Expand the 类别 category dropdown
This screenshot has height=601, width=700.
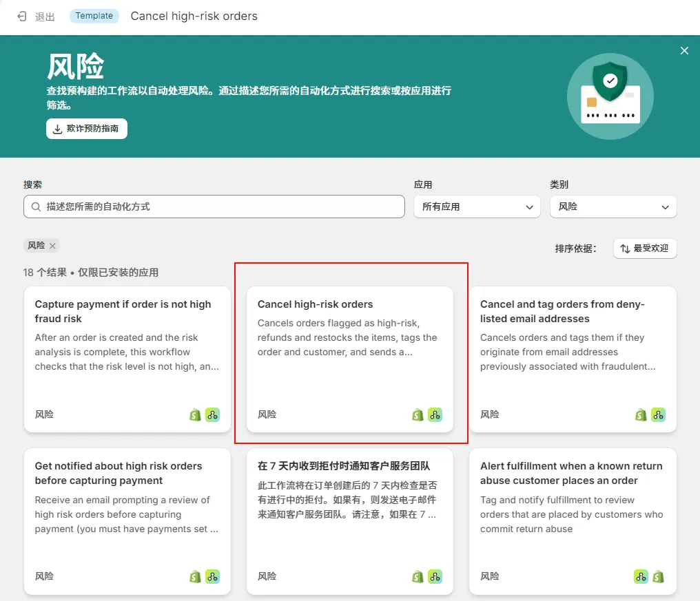pos(612,207)
